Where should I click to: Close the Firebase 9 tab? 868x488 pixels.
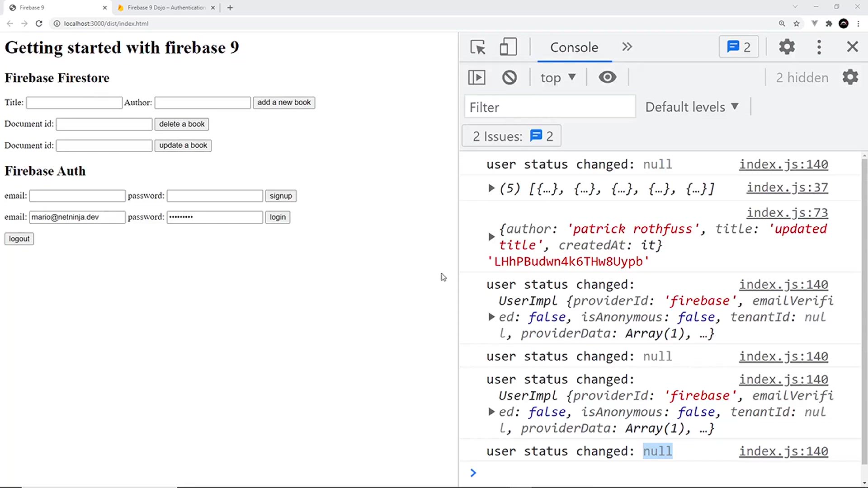tap(105, 8)
